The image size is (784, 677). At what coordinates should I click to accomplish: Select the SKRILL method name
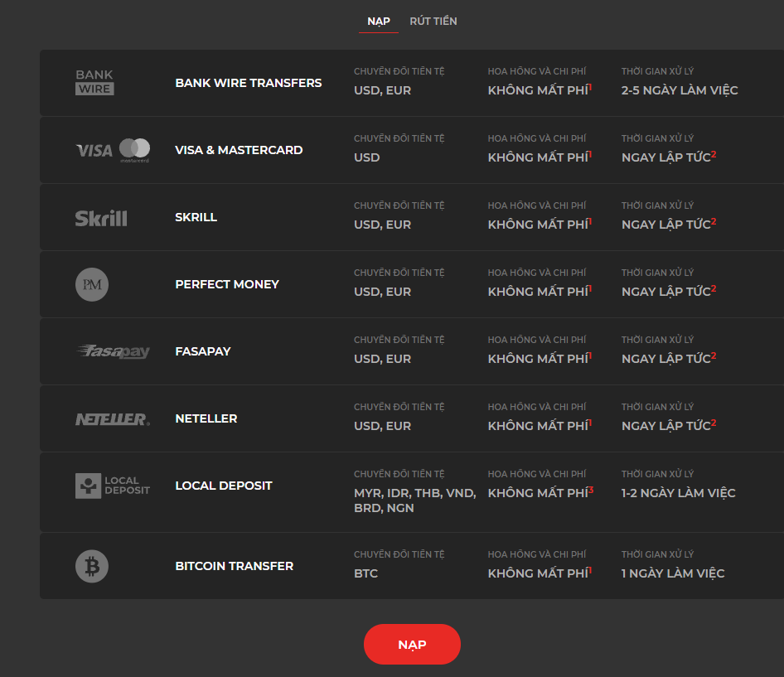196,217
